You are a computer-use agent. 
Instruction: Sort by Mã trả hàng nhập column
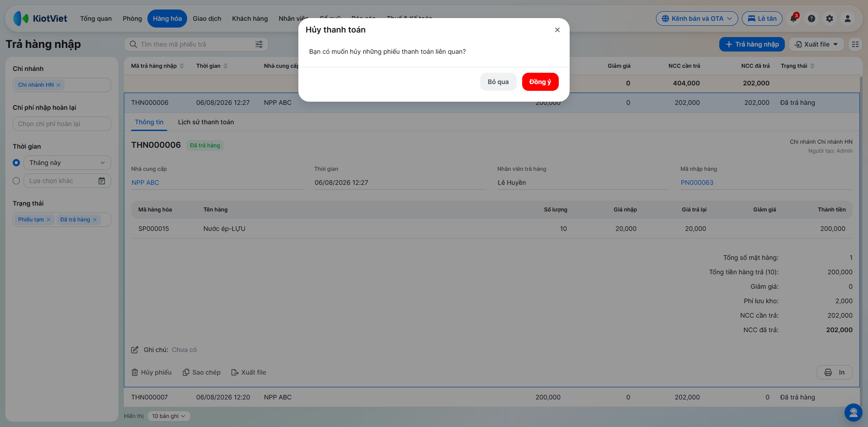click(x=157, y=66)
